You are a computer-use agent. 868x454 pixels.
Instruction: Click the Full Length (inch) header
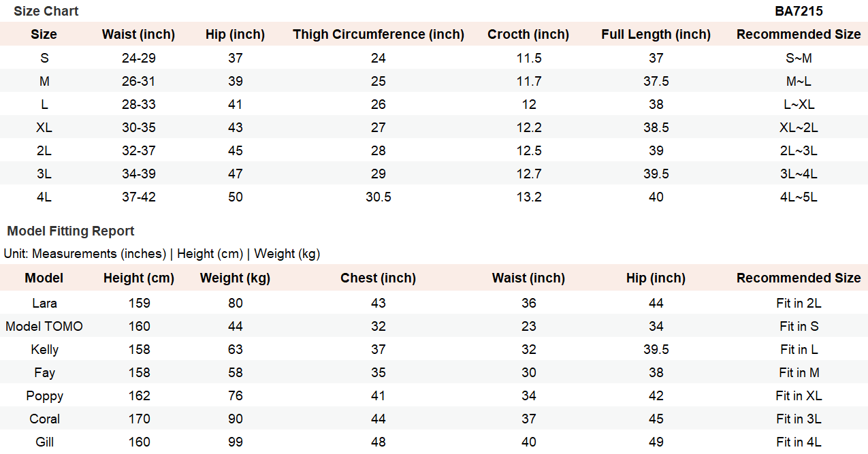(x=656, y=34)
